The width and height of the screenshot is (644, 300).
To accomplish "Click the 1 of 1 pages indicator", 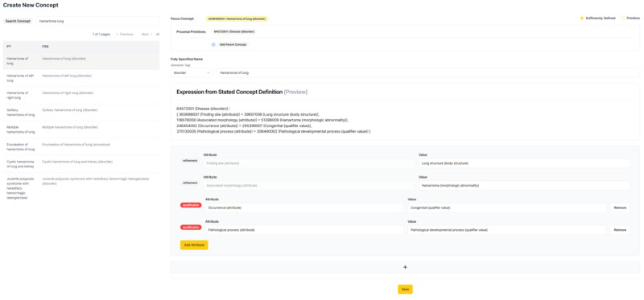I will [101, 35].
